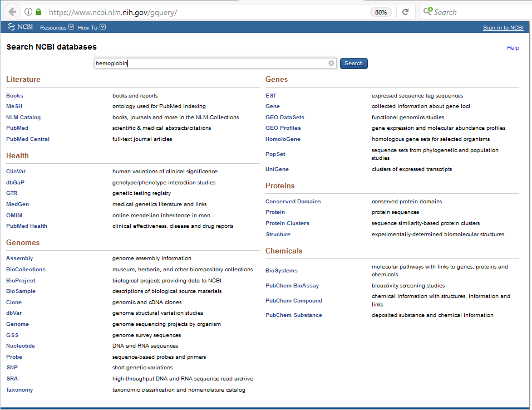This screenshot has height=410, width=532.
Task: Open the Help link
Action: [513, 48]
